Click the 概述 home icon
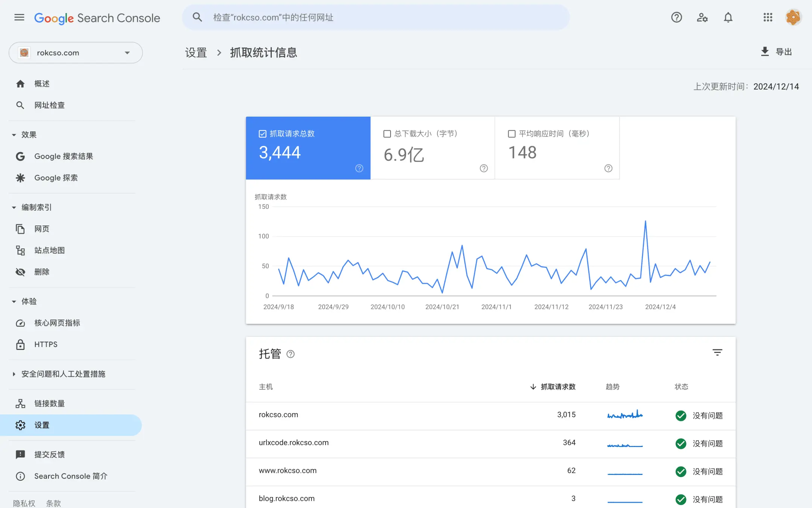The width and height of the screenshot is (812, 508). coord(20,84)
